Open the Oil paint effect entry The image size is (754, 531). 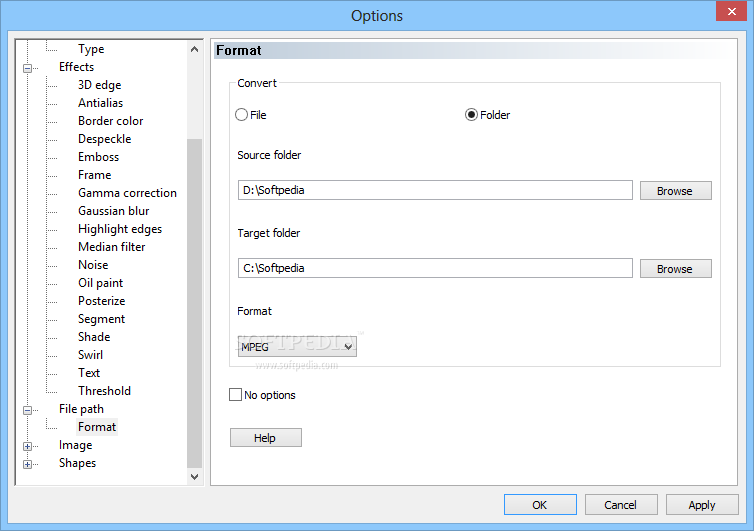tap(101, 283)
